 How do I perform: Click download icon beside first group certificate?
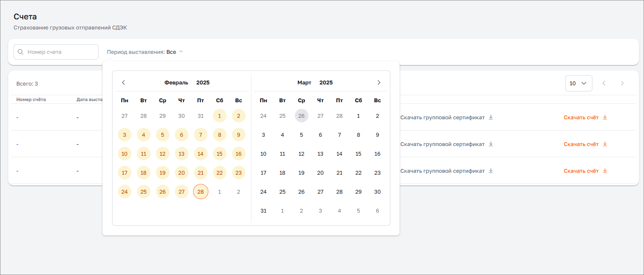click(491, 117)
